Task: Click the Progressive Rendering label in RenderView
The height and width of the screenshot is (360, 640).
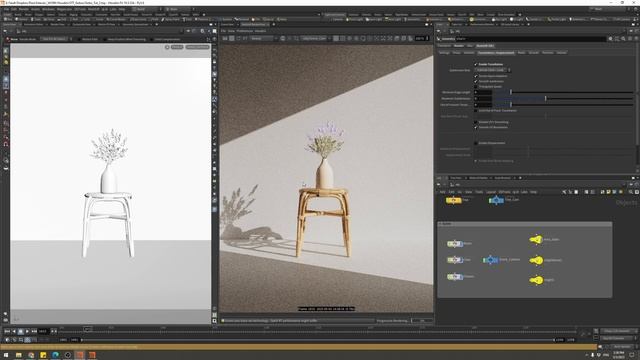Action: click(x=392, y=321)
